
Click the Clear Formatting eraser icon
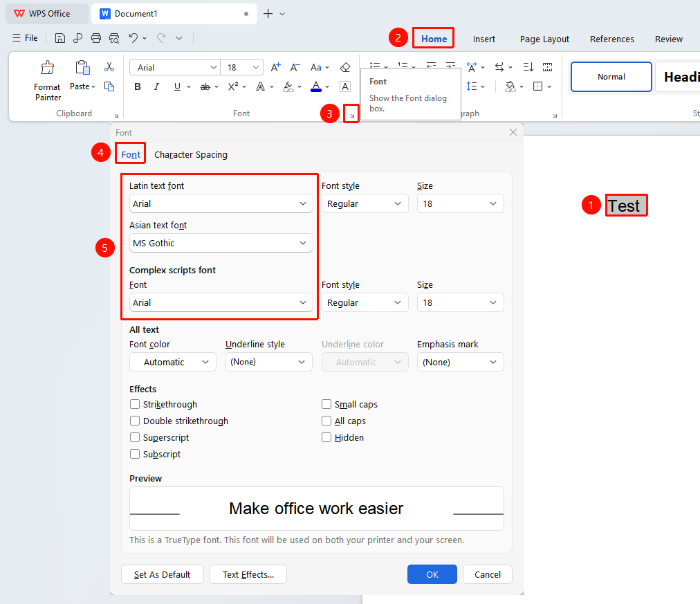tap(345, 67)
